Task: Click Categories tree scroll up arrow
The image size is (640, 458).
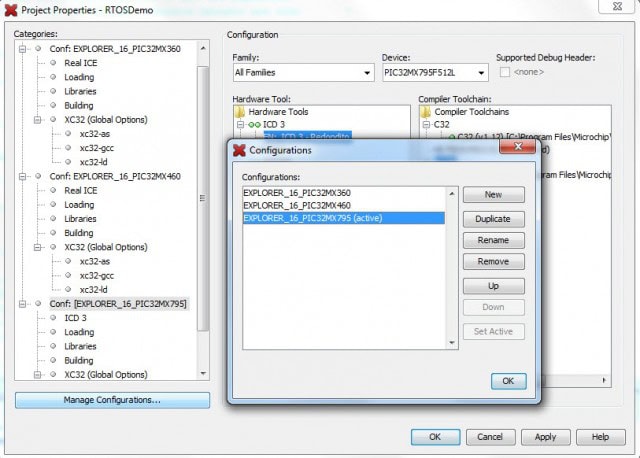Action: click(x=203, y=48)
